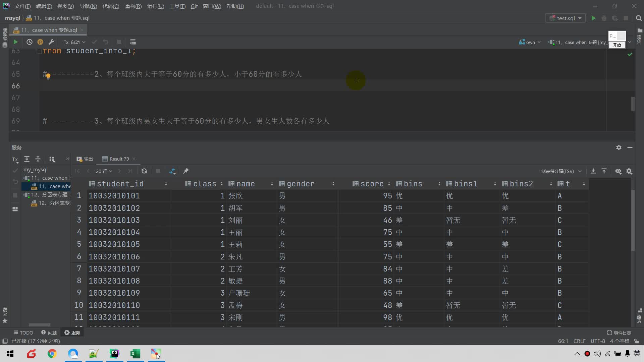The width and height of the screenshot is (644, 362).
Task: Run the SQL script with green Execute arrow
Action: click(x=15, y=42)
